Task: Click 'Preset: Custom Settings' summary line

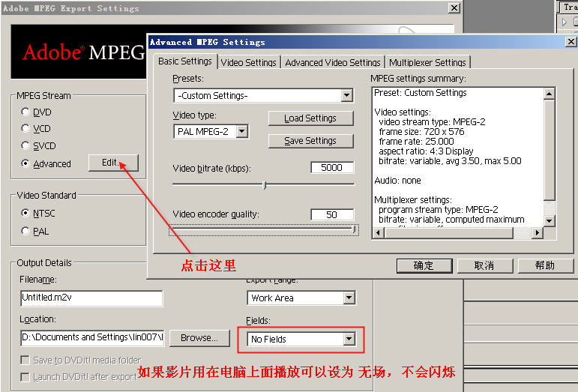Action: point(421,92)
